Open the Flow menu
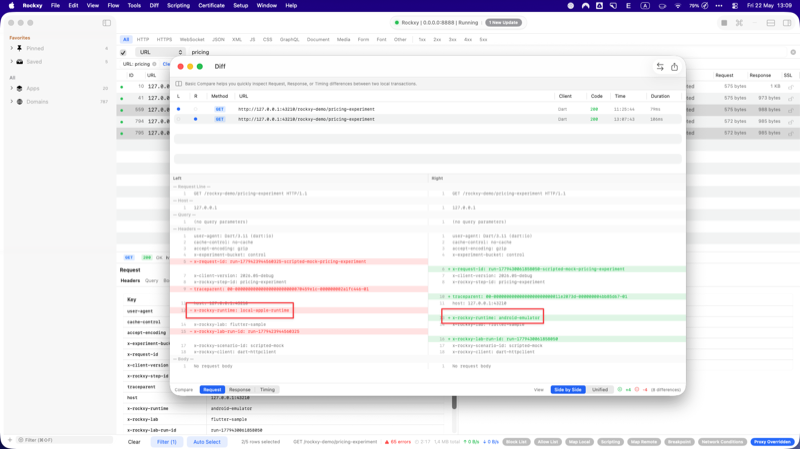This screenshot has width=800, height=449. click(113, 6)
